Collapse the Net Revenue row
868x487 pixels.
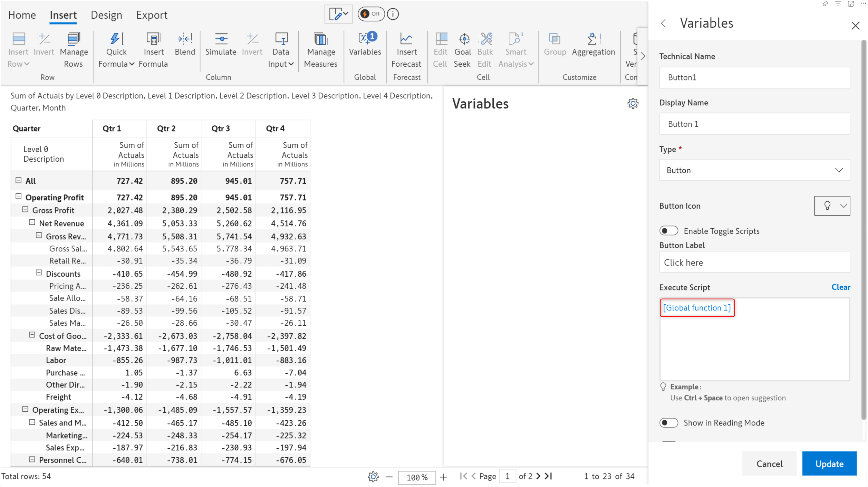pos(32,222)
